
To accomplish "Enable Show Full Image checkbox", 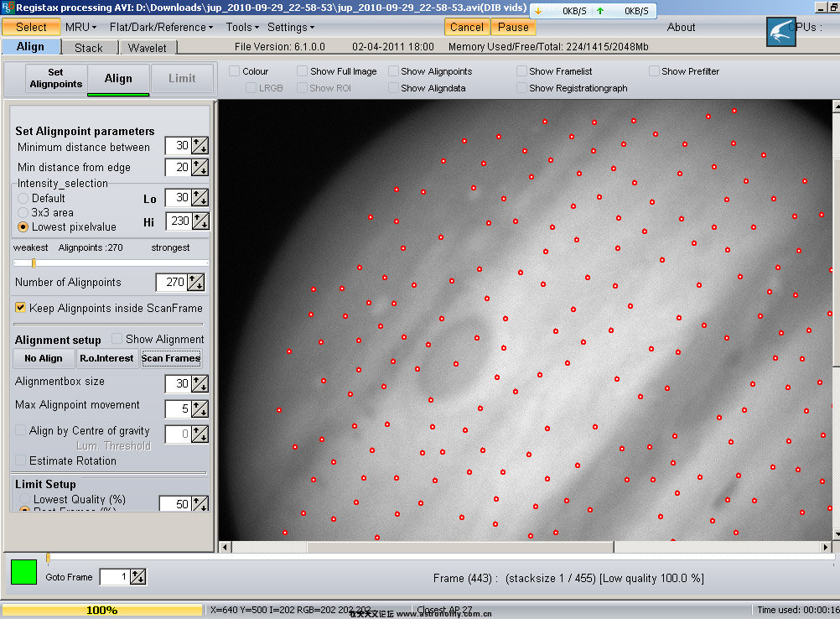I will click(x=302, y=71).
